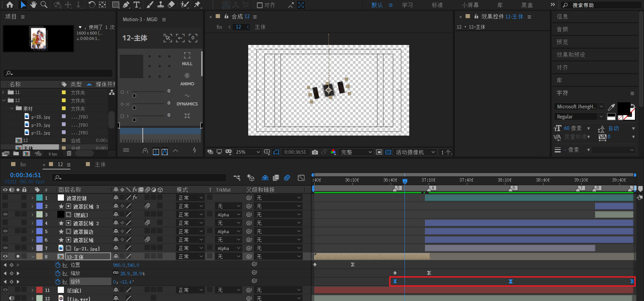644x301 pixels.
Task: Toggle 旋转 stopwatch for layer 8
Action: (58, 282)
